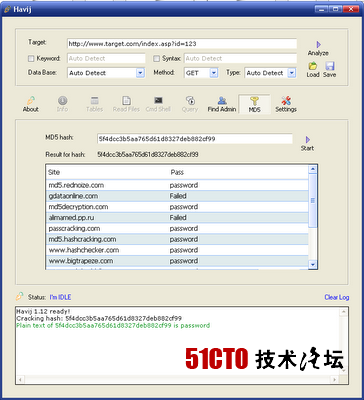Click the log scroll up arrow
This screenshot has height=400, width=364.
click(343, 312)
